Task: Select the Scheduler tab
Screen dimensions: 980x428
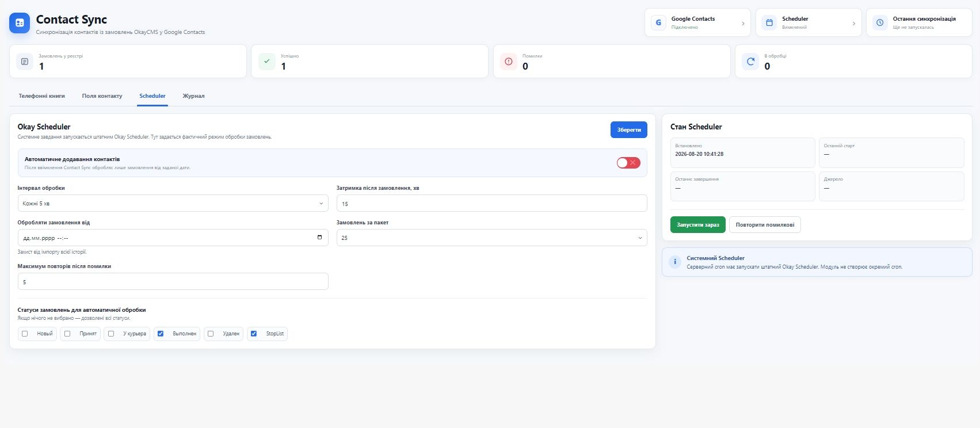Action: (152, 96)
